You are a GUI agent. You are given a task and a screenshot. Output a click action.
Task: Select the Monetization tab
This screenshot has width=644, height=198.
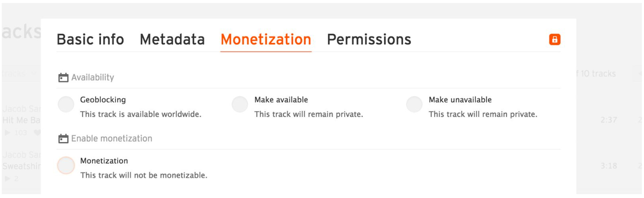click(266, 39)
